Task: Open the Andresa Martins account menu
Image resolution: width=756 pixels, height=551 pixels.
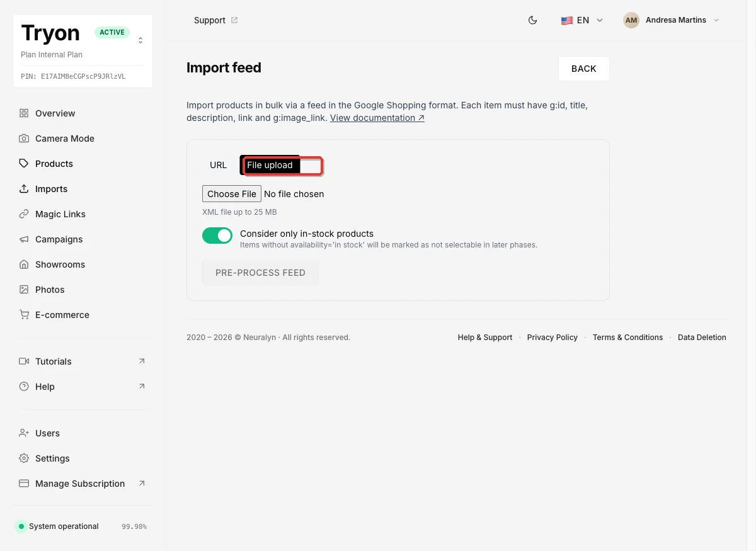Action: (x=671, y=20)
